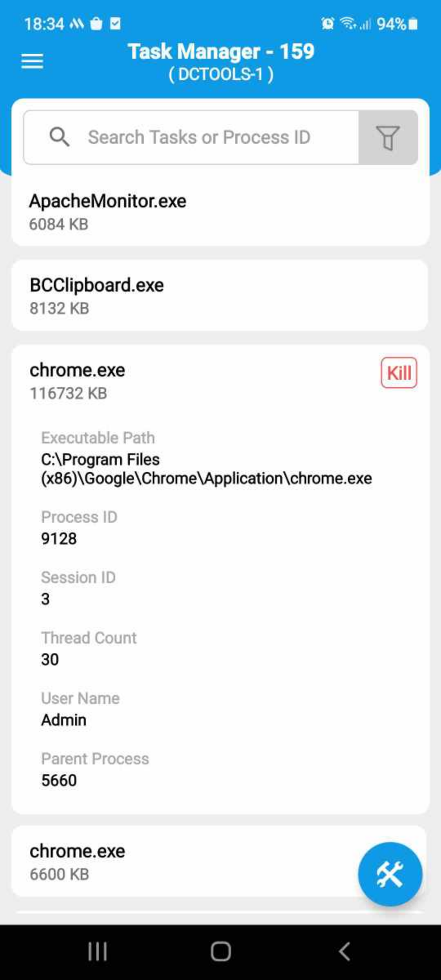The width and height of the screenshot is (441, 980).
Task: Tap the Android home navigation icon
Action: click(x=220, y=951)
